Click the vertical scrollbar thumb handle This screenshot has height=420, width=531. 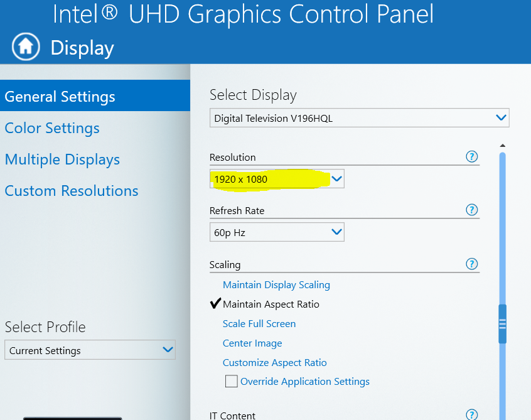503,324
